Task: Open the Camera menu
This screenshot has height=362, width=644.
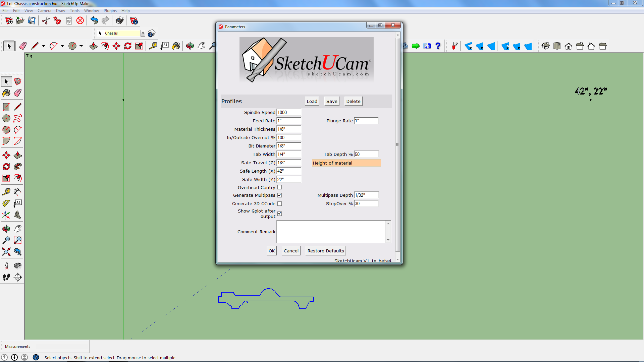Action: [x=45, y=10]
